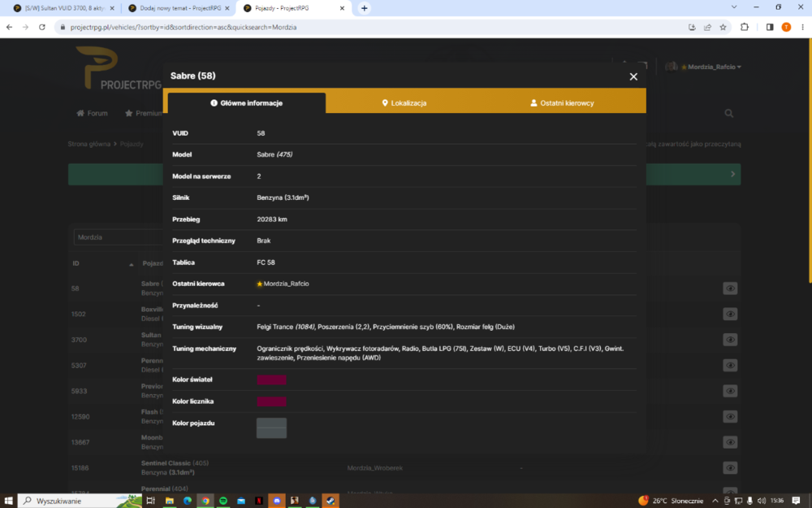The image size is (812, 508).
Task: Click the site search magnifier icon
Action: 728,114
